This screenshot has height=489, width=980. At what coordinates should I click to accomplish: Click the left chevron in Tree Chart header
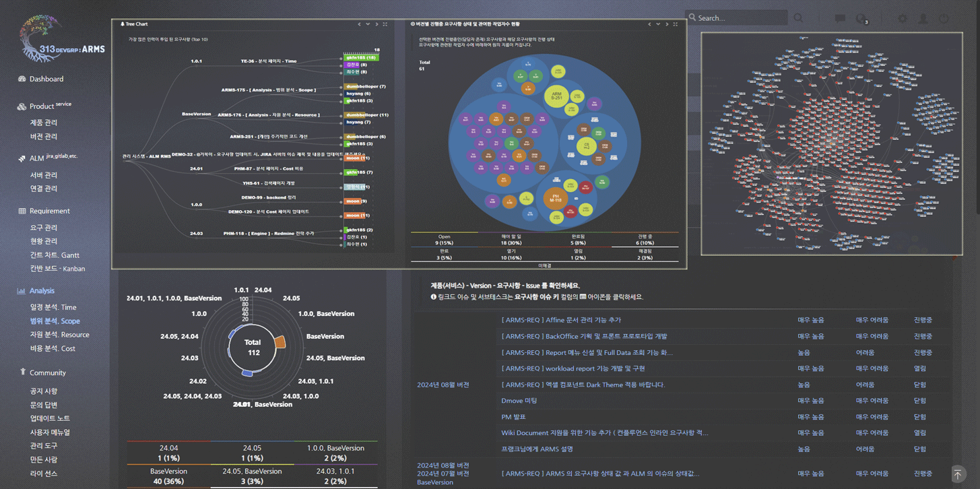point(359,24)
